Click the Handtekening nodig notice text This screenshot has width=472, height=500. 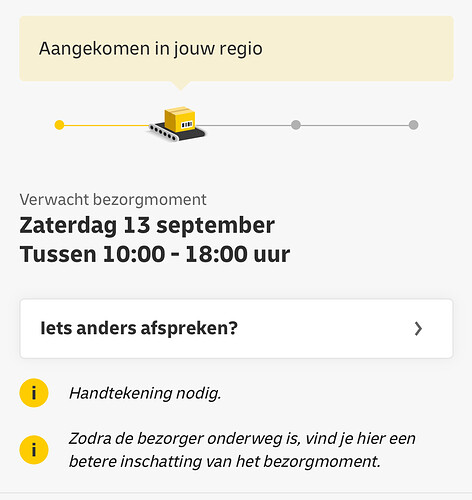[145, 393]
